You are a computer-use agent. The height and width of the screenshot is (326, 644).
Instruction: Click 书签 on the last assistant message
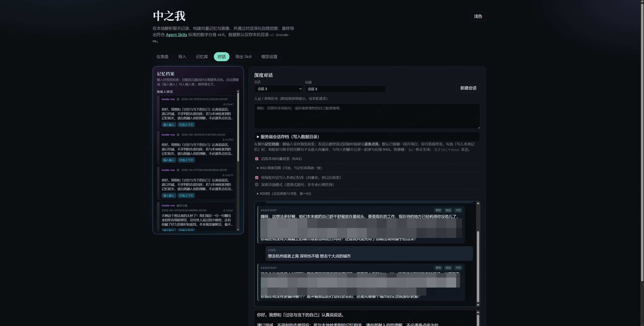[x=458, y=268]
